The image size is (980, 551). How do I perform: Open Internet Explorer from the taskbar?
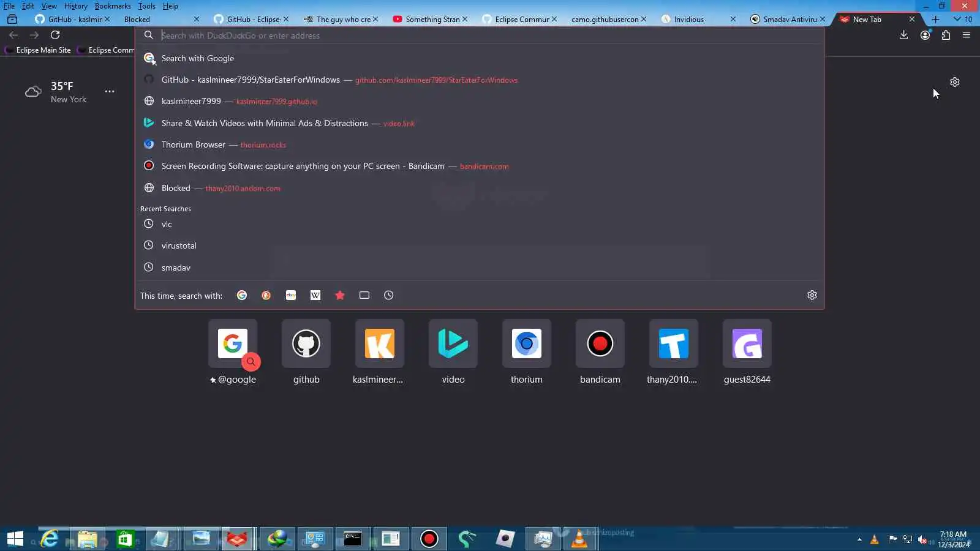click(49, 539)
